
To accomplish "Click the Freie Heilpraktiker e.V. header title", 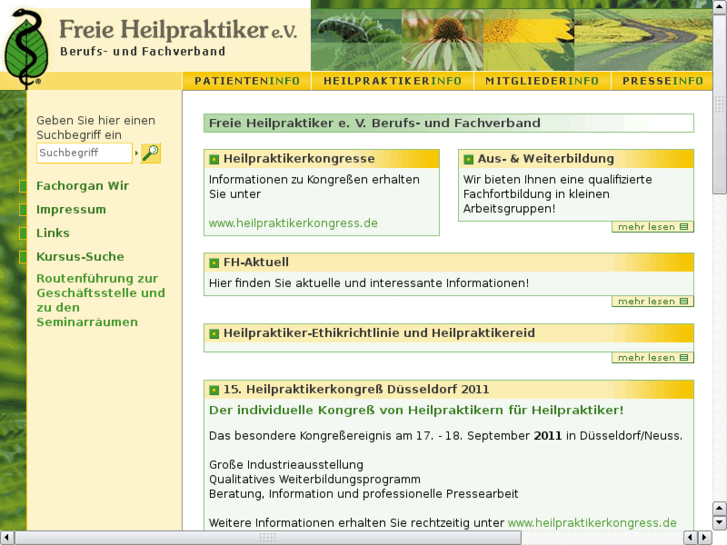I will 178,30.
